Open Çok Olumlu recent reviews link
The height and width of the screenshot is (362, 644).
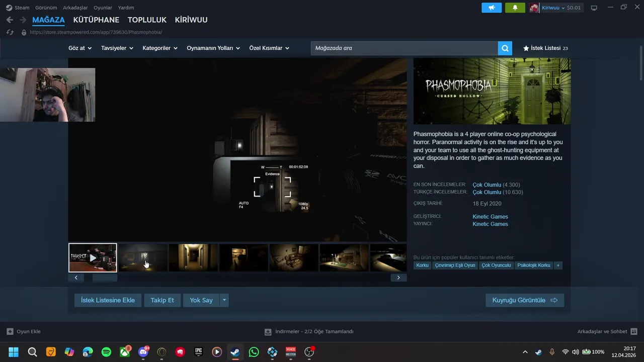pyautogui.click(x=487, y=185)
